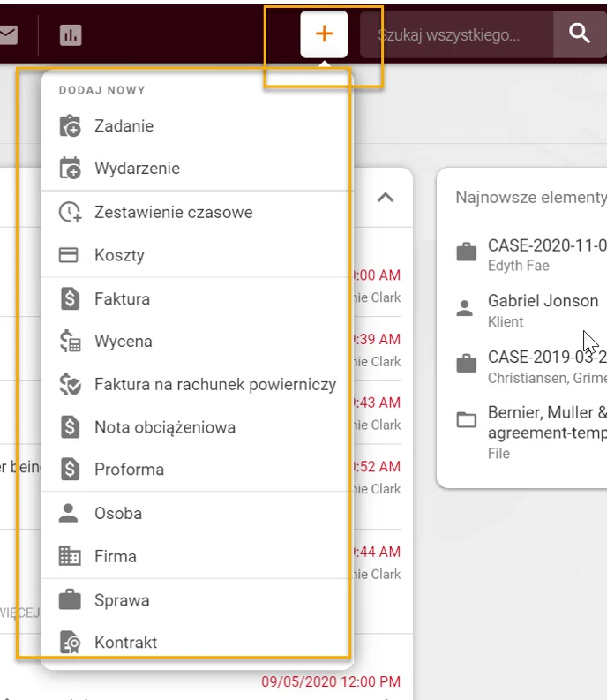607x700 pixels.
Task: Click folder icon beside Bernier, Muller file
Action: [x=467, y=419]
